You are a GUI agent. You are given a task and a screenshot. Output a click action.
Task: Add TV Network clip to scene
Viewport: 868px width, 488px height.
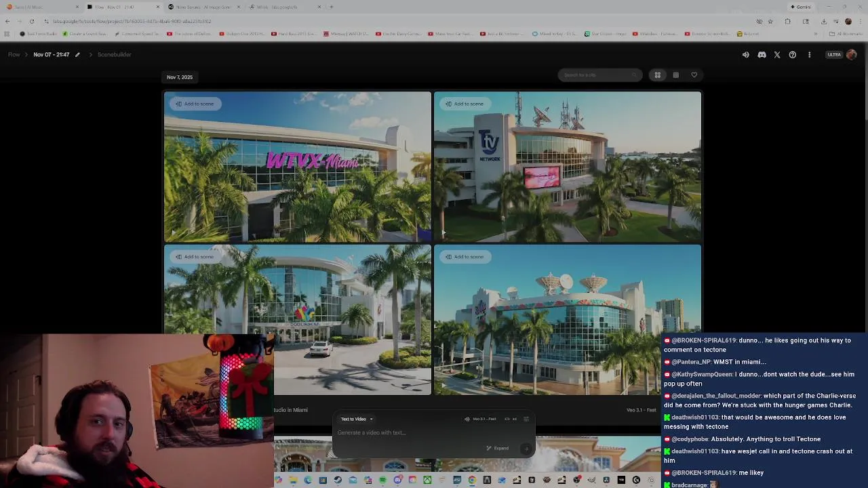(x=465, y=104)
